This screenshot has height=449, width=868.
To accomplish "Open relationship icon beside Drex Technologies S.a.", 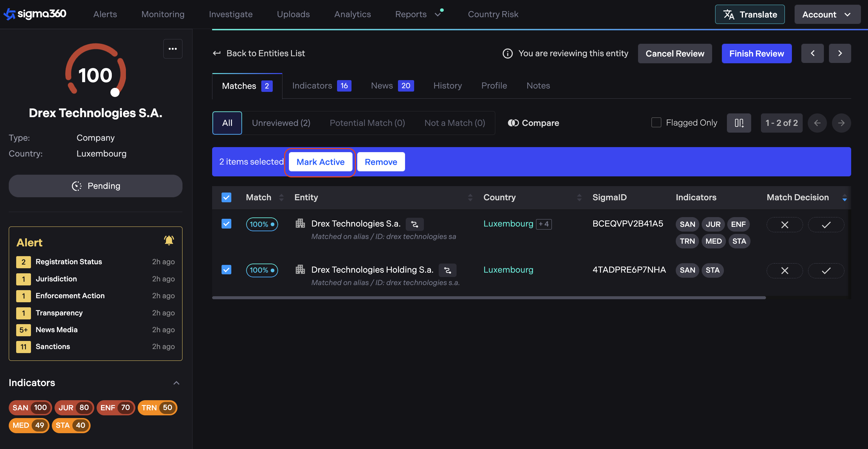I will click(x=414, y=224).
